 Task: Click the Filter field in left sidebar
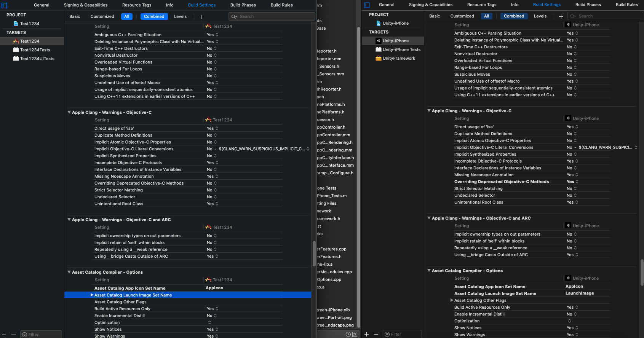[41, 335]
